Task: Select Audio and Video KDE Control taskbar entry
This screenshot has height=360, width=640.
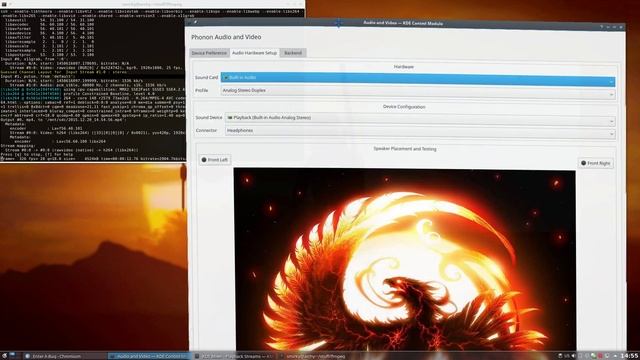Action: [149, 356]
